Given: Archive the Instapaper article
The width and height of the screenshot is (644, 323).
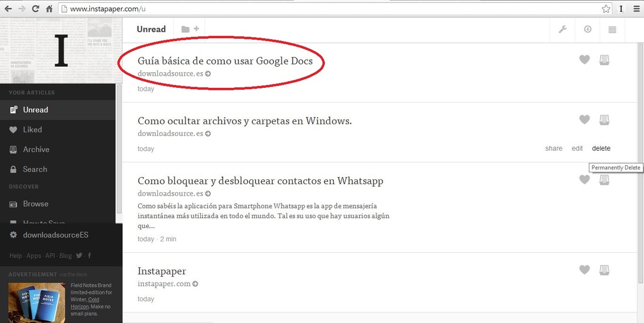Looking at the screenshot, I should (604, 270).
